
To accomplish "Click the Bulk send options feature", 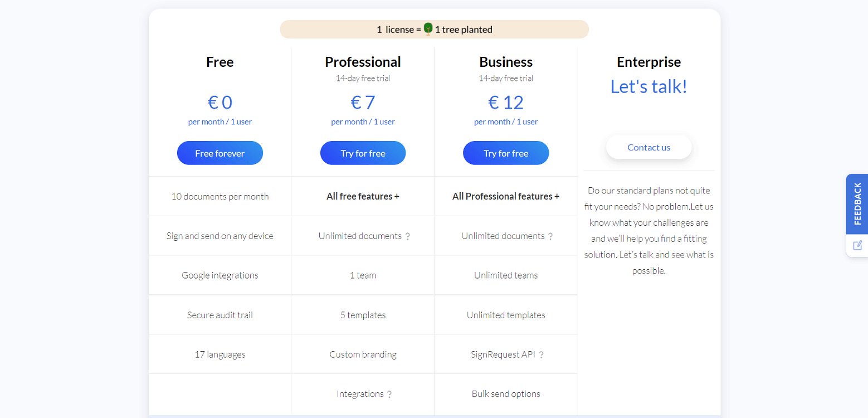I will click(x=506, y=393).
